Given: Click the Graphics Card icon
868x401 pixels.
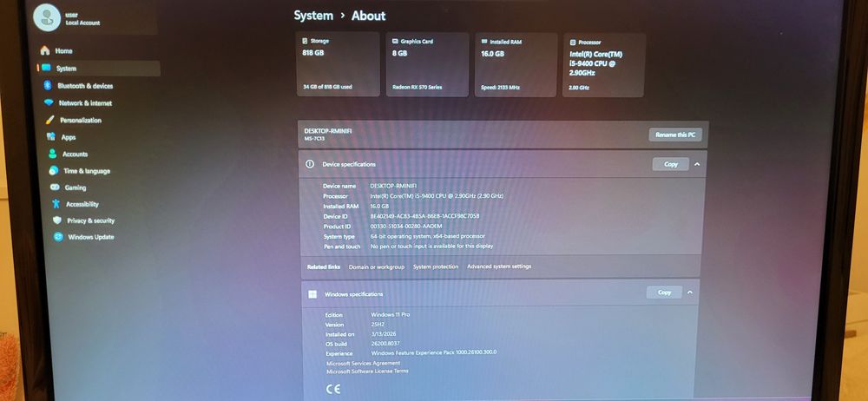Looking at the screenshot, I should (x=395, y=42).
